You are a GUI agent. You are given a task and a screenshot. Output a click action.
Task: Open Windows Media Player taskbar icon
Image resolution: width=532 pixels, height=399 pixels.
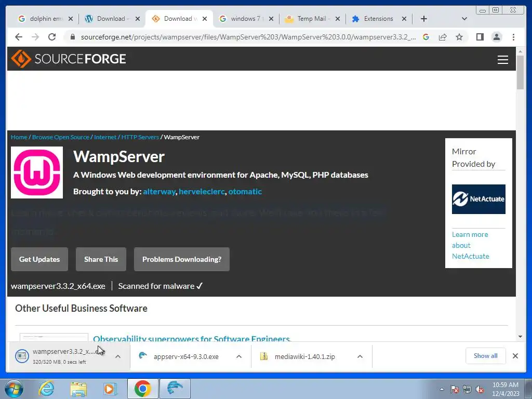(x=110, y=389)
